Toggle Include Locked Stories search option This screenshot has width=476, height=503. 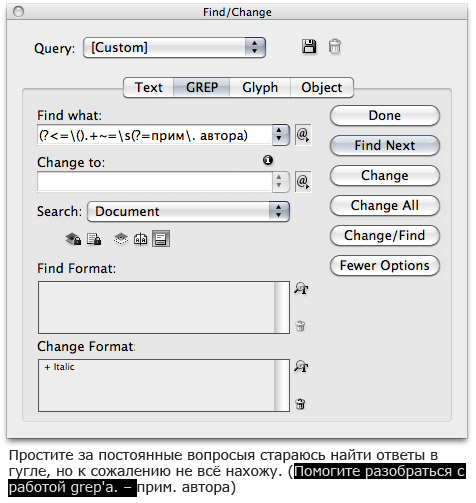click(94, 239)
